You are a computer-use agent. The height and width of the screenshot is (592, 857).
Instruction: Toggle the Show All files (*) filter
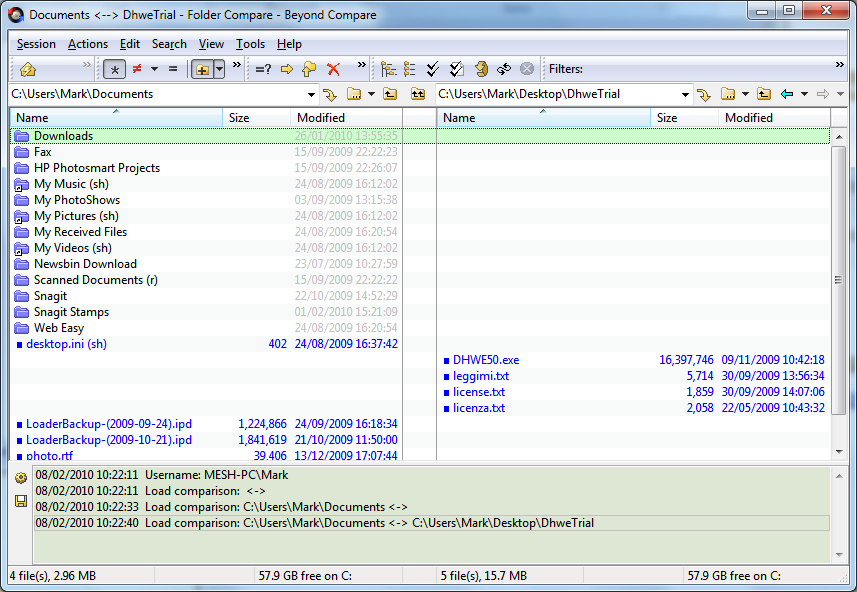tap(114, 68)
